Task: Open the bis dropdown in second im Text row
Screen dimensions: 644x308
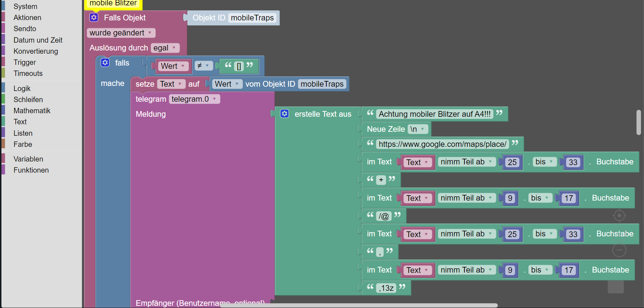Action: pos(540,198)
